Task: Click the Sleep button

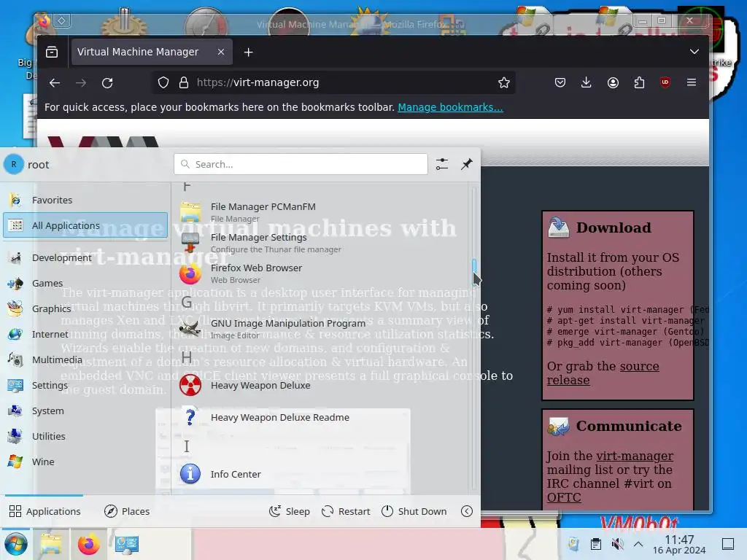Action: 289,511
